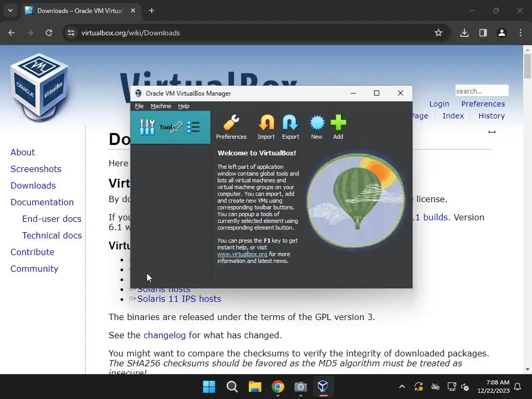Open the Tools list menu icon
The height and width of the screenshot is (399, 532).
tap(193, 127)
